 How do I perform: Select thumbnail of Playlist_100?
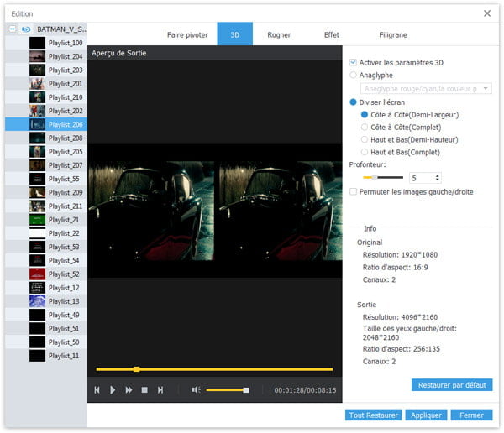[37, 43]
